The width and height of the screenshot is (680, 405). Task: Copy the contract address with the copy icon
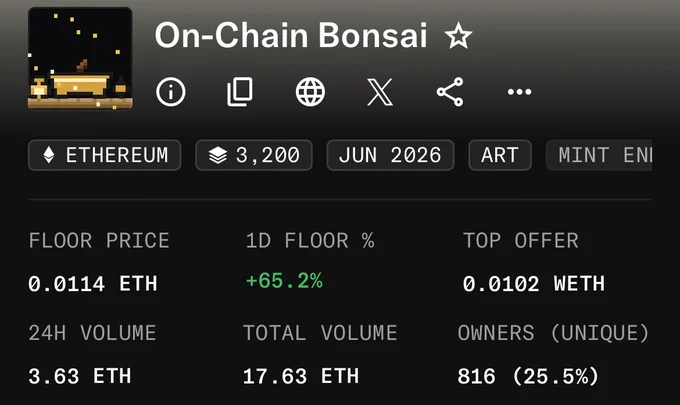click(x=240, y=91)
